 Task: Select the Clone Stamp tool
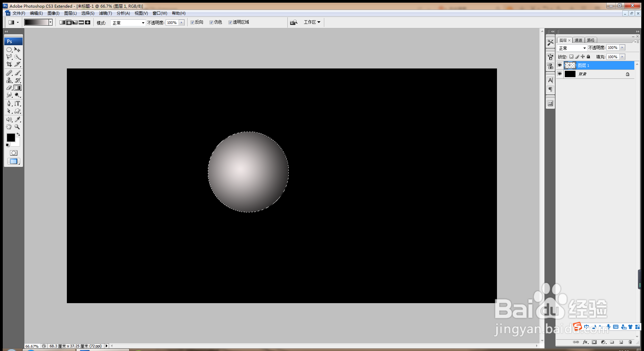pyautogui.click(x=9, y=80)
